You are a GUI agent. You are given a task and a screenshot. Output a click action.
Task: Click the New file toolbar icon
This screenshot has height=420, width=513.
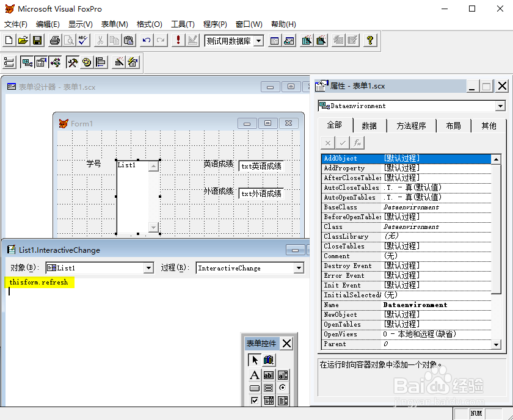pyautogui.click(x=9, y=40)
